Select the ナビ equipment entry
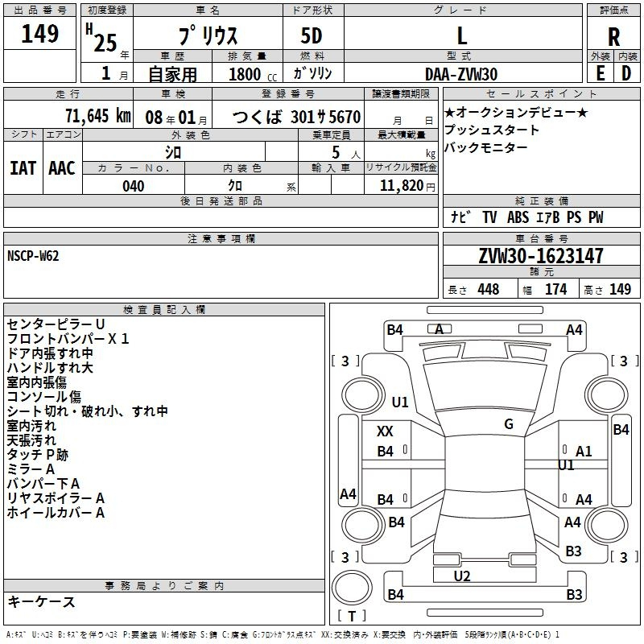 point(460,217)
